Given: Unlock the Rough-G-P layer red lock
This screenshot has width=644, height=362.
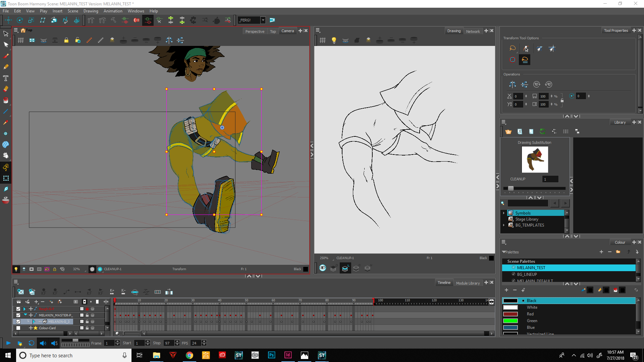Looking at the screenshot, I should point(87,309).
